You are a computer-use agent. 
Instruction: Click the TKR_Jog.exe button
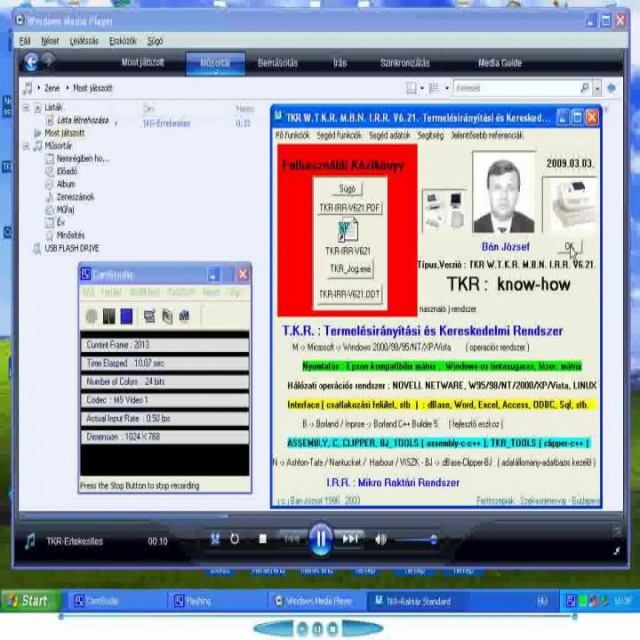point(350,269)
